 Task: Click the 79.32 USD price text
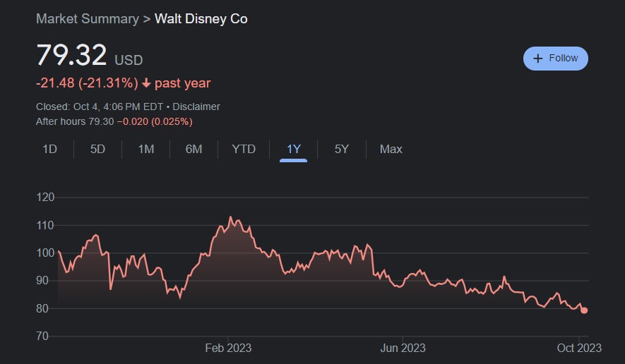89,56
